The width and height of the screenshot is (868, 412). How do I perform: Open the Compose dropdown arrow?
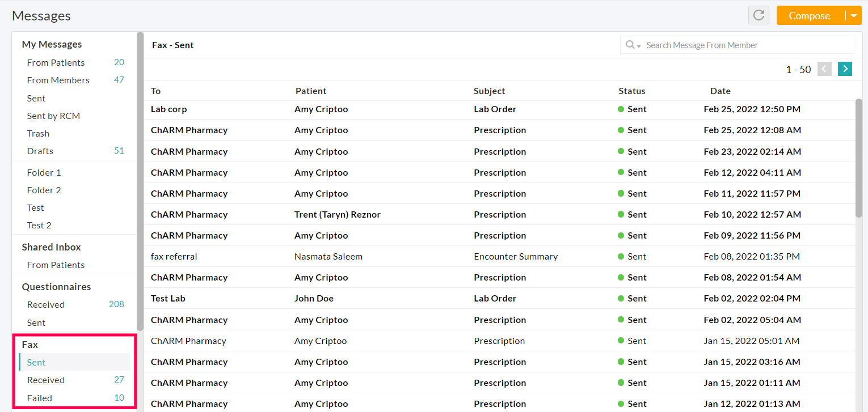(x=853, y=16)
